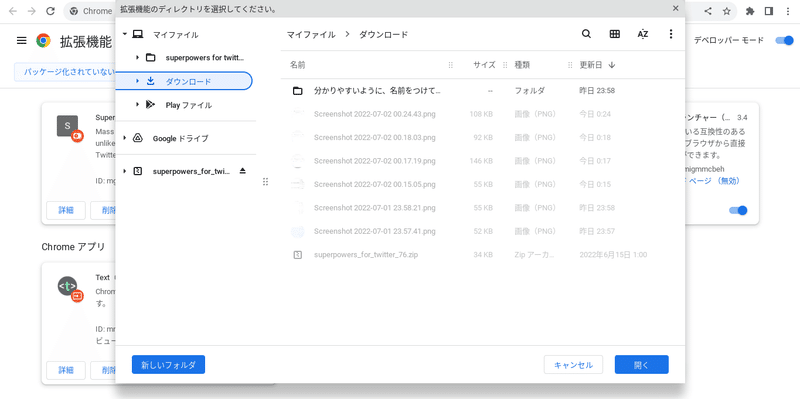The width and height of the screenshot is (800, 399).
Task: Select ダウンロード in the sidebar
Action: click(x=184, y=81)
